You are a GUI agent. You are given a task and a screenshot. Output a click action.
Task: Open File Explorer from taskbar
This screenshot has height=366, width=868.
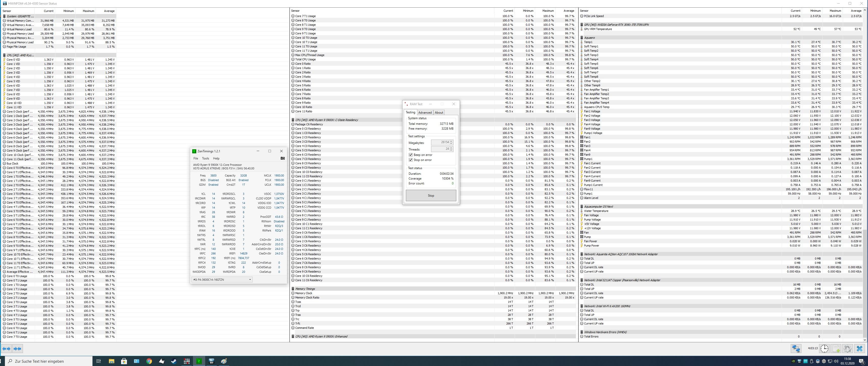point(112,361)
